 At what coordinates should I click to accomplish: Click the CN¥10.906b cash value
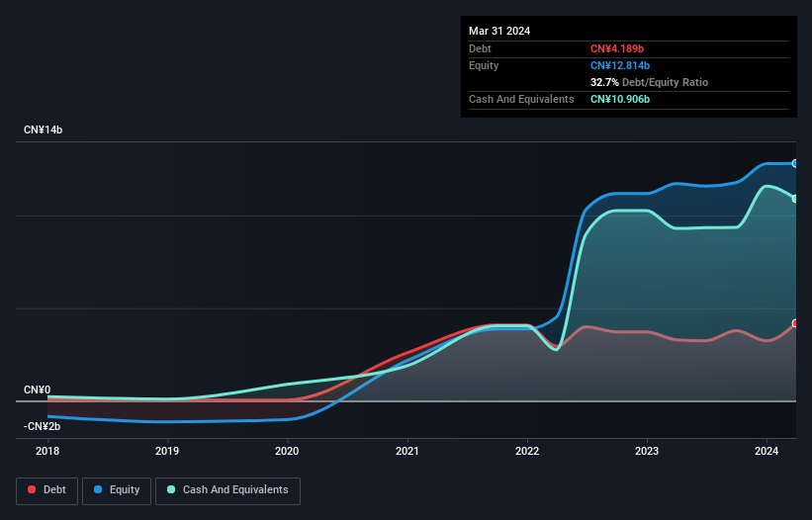click(620, 99)
